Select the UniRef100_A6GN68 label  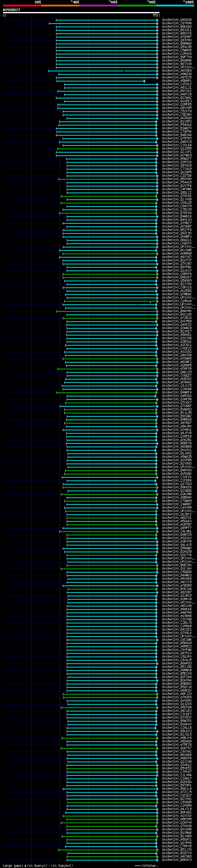[177, 446]
